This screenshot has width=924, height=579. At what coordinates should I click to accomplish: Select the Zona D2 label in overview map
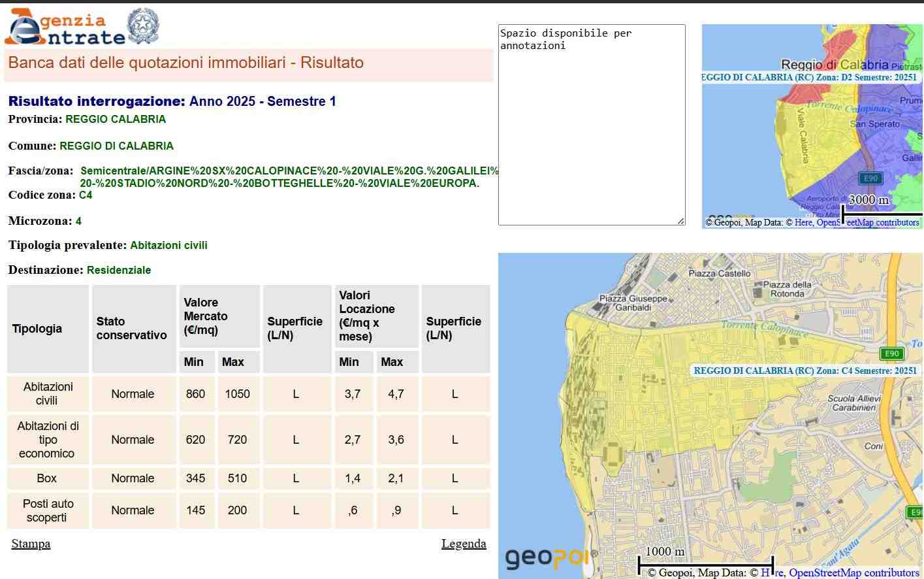coord(810,77)
